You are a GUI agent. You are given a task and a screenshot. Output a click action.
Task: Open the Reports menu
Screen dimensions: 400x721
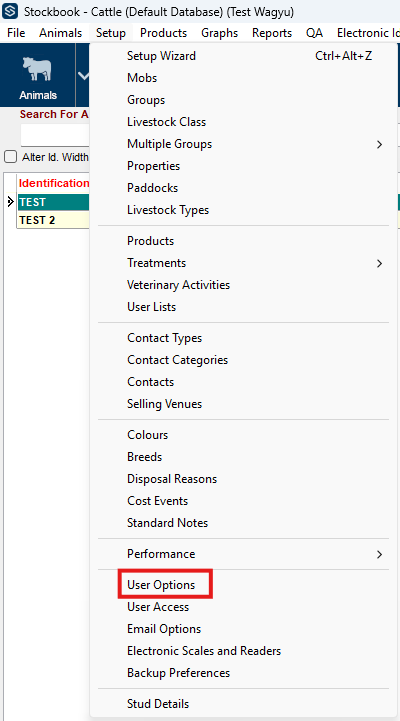(272, 33)
